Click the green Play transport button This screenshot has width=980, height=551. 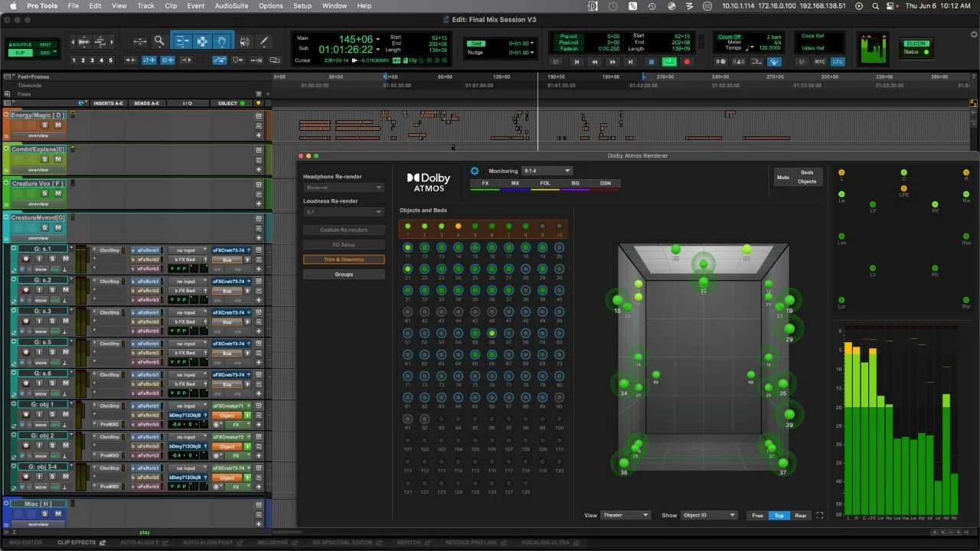click(x=669, y=62)
